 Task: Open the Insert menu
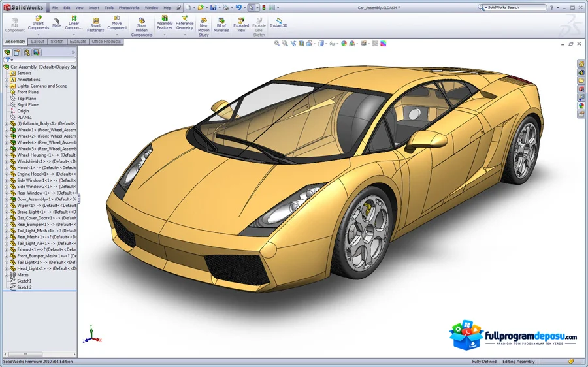[x=93, y=7]
